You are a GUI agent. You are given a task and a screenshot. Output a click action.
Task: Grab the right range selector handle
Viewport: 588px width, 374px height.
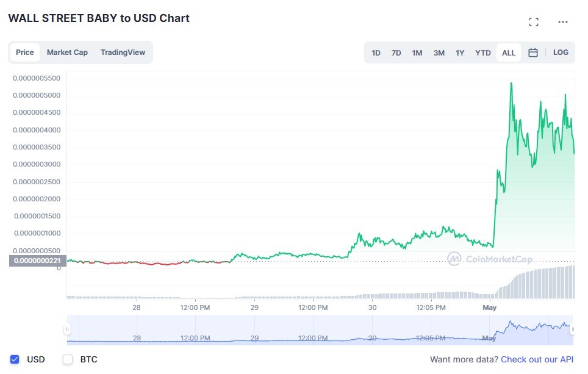point(573,329)
